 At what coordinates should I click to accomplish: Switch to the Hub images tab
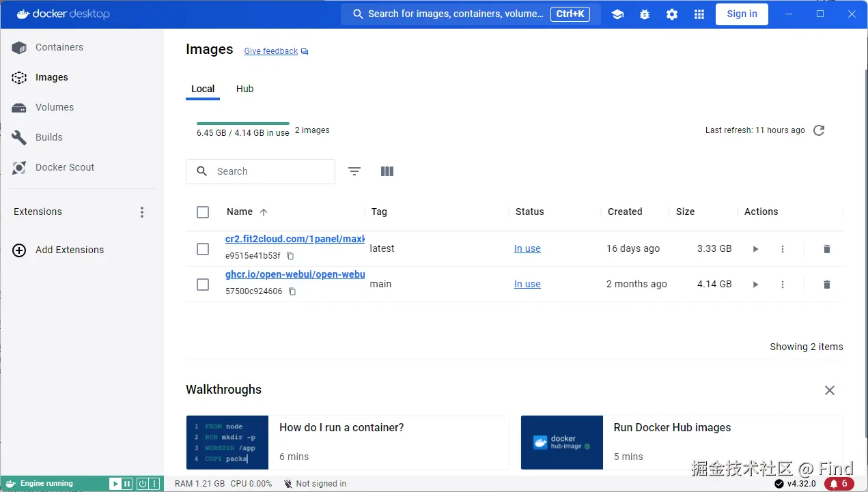coord(244,89)
